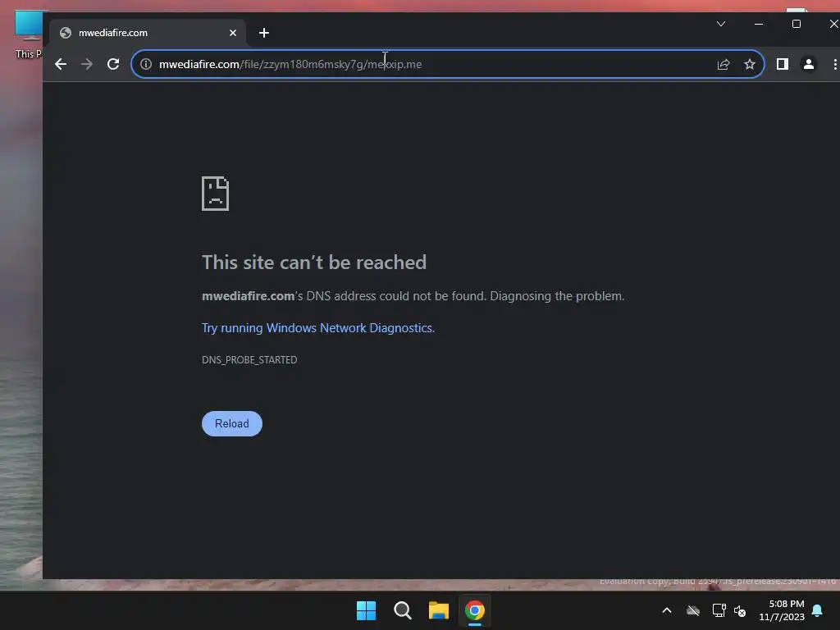
Task: Open Try running Windows Network Diagnostics link
Action: (318, 328)
